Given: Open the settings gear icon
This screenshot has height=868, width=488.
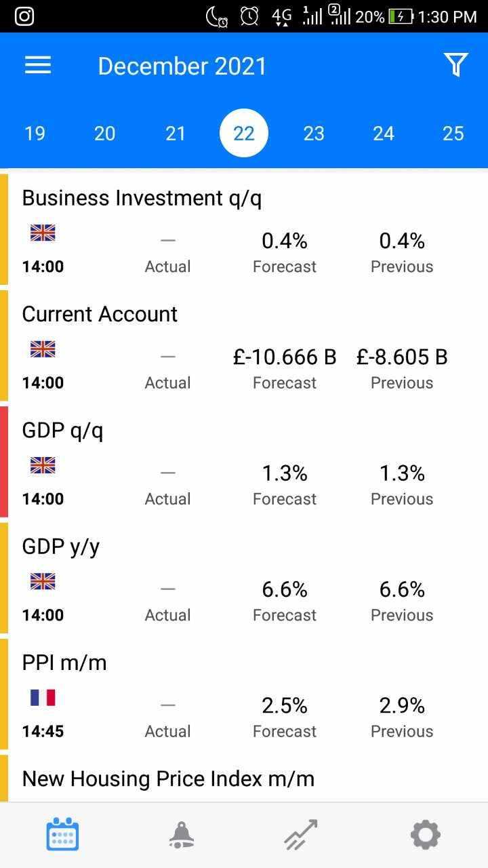Looking at the screenshot, I should tap(426, 835).
